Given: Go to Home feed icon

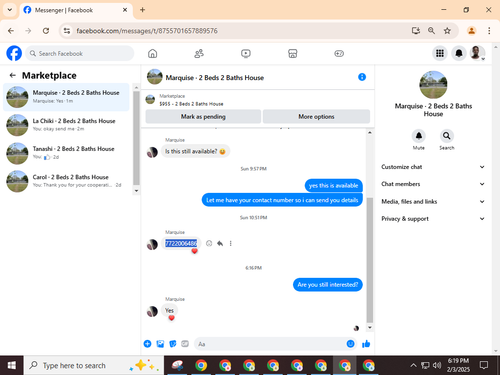Looking at the screenshot, I should [152, 53].
